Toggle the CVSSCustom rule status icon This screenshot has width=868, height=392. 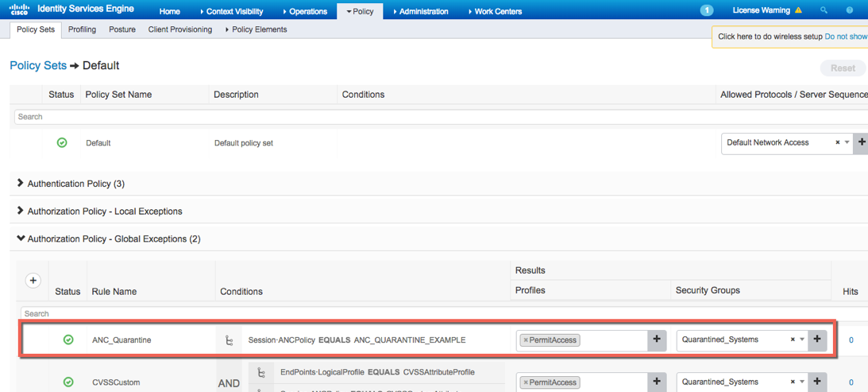coord(68,382)
